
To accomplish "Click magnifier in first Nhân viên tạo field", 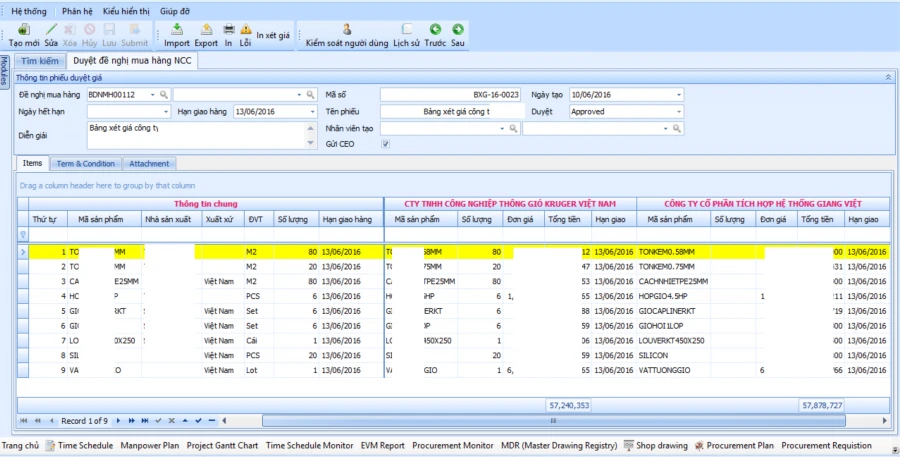I will pos(513,129).
